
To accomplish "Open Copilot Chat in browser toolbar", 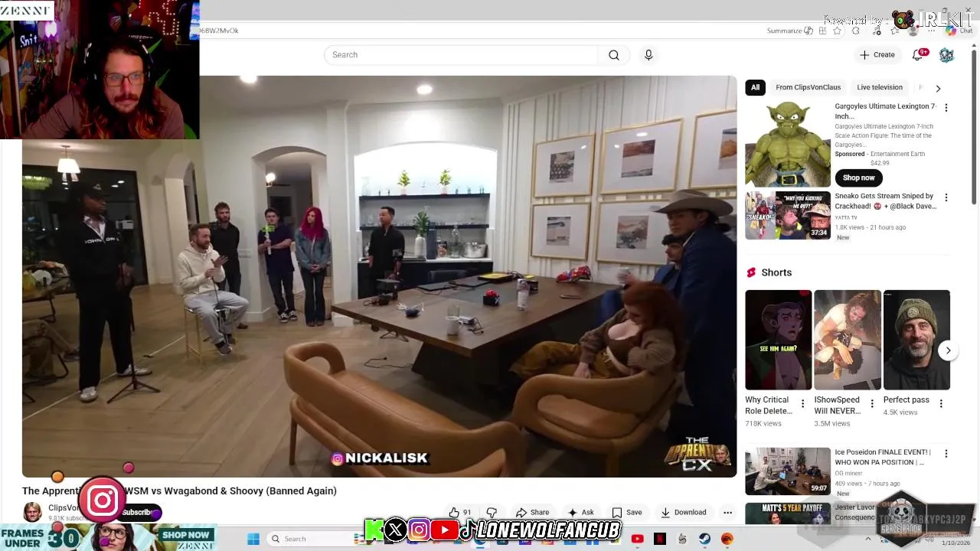I will pos(958,31).
